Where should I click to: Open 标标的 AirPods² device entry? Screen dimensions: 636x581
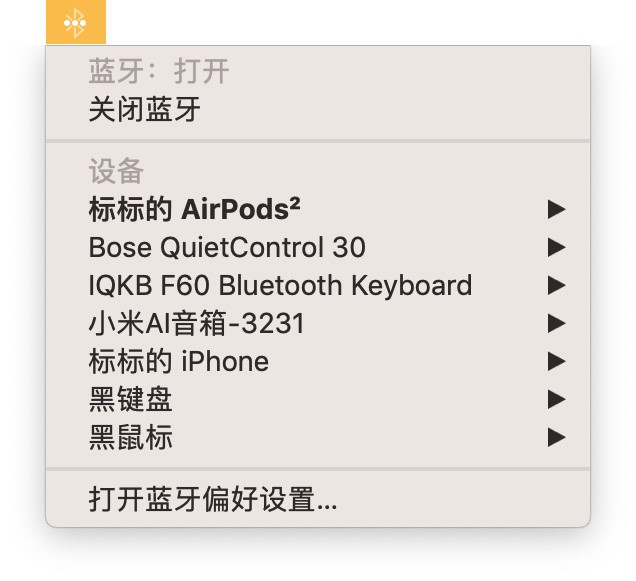pyautogui.click(x=318, y=209)
